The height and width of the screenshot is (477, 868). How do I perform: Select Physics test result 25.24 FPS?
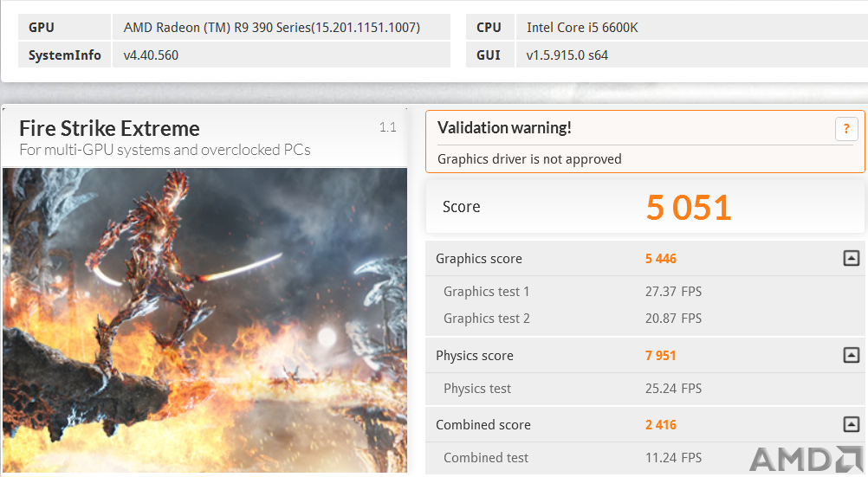coord(673,389)
